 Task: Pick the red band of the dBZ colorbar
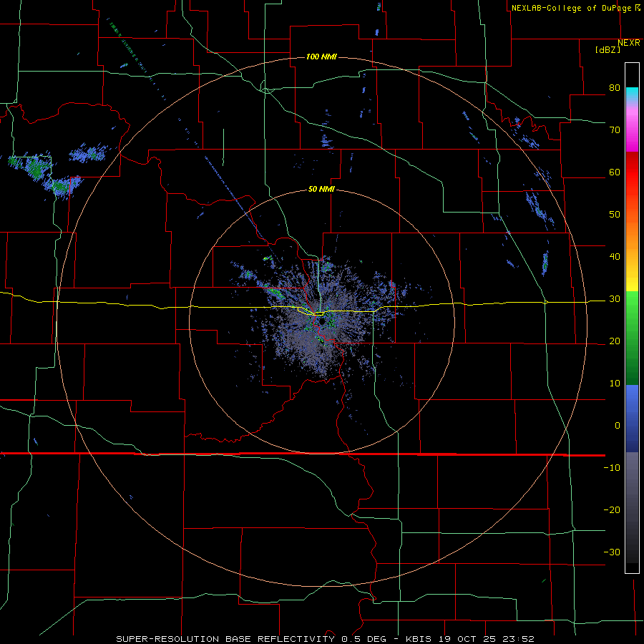[632, 172]
